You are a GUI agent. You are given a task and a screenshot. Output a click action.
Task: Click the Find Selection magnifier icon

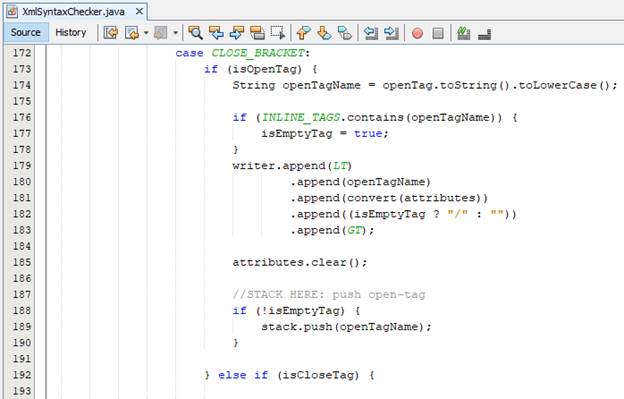tap(195, 33)
